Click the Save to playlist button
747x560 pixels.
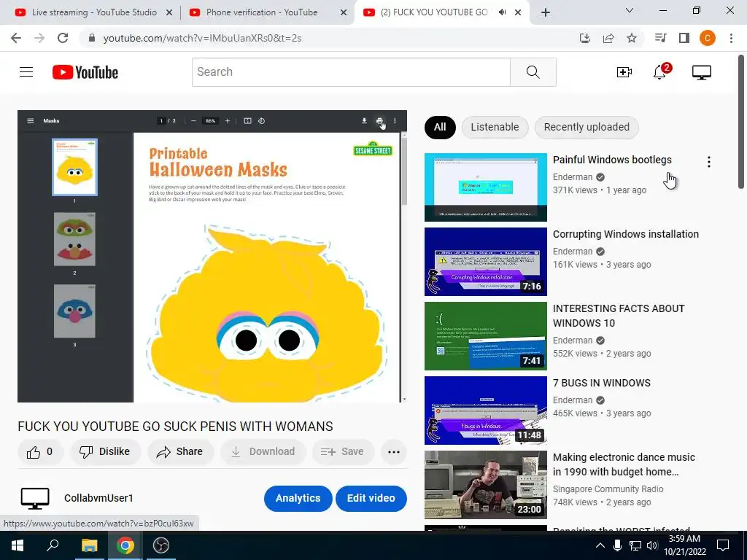[x=343, y=451]
